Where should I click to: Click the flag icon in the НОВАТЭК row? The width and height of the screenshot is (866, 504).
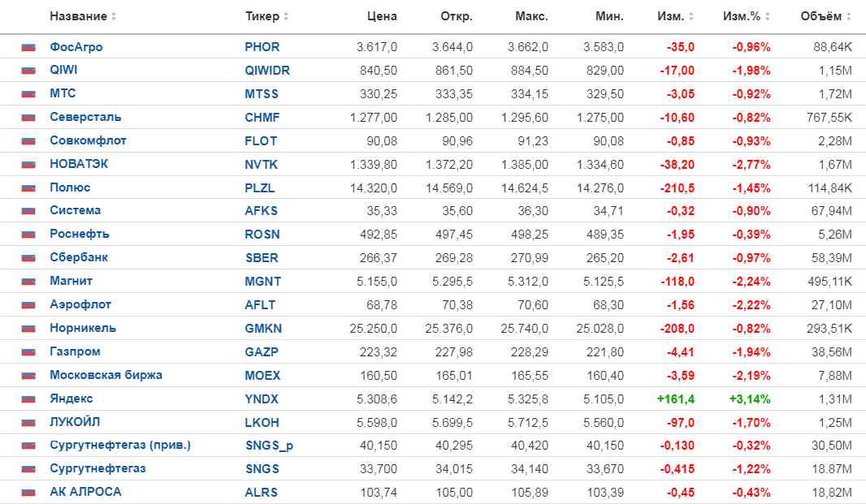pyautogui.click(x=28, y=165)
